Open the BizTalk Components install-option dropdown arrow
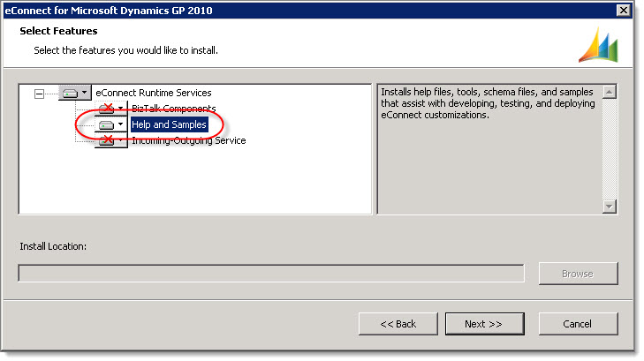 [x=121, y=109]
